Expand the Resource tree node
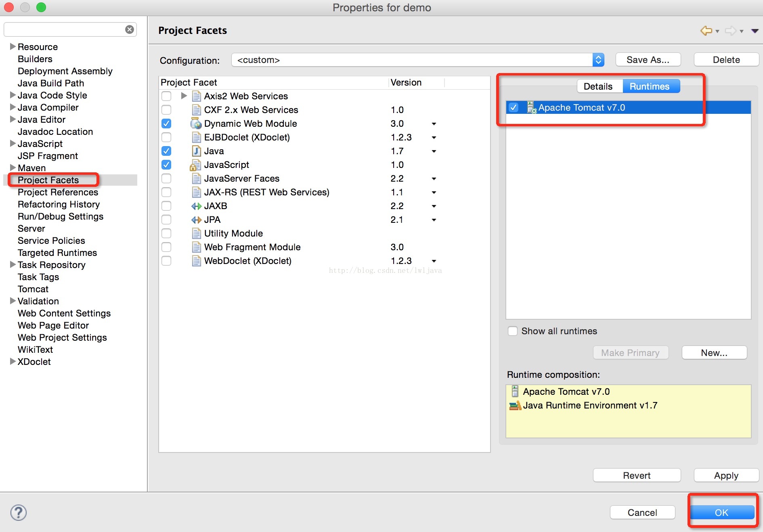This screenshot has width=763, height=532. [x=13, y=47]
